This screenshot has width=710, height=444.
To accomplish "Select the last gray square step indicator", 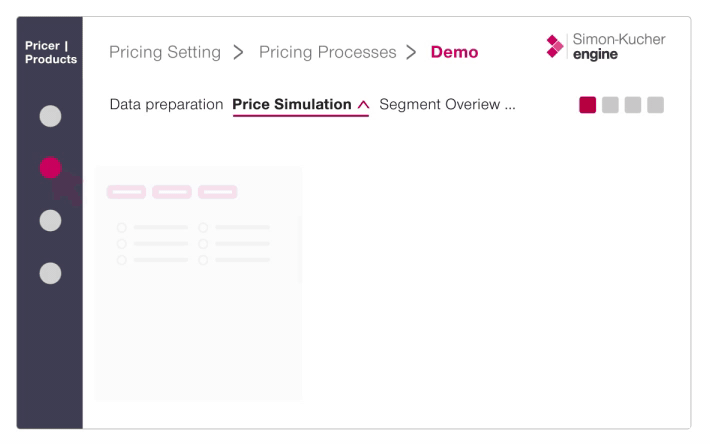I will tap(656, 105).
